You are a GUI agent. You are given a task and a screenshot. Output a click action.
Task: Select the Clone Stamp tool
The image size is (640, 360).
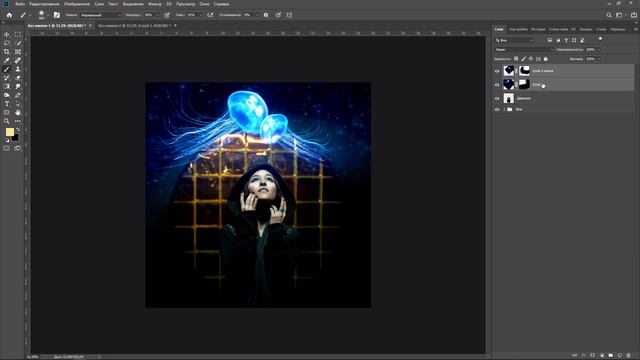[18, 69]
